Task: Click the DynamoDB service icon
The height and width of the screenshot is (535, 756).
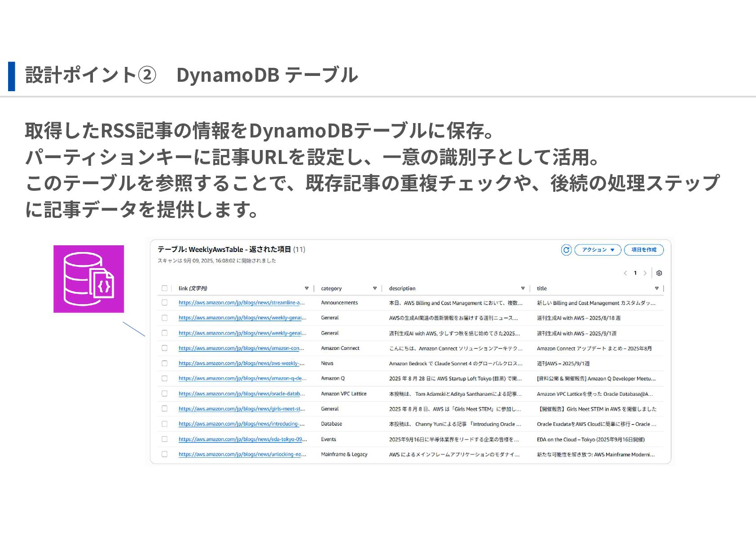Action: 89,279
